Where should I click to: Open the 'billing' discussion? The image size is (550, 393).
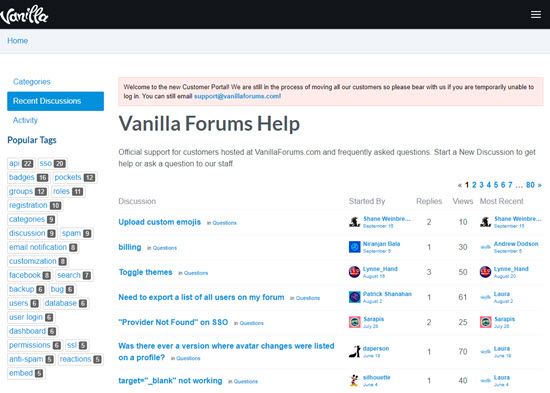click(x=130, y=247)
